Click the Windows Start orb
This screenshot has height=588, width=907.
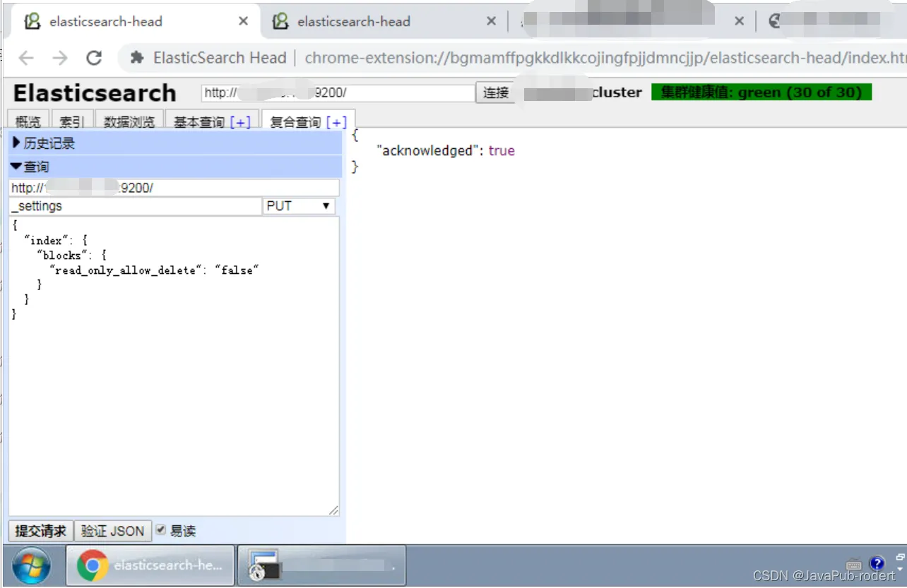(x=32, y=565)
